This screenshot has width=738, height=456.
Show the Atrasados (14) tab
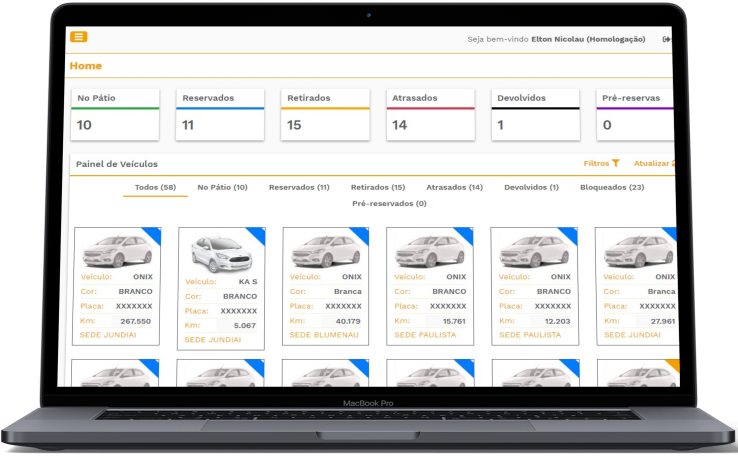pyautogui.click(x=454, y=187)
